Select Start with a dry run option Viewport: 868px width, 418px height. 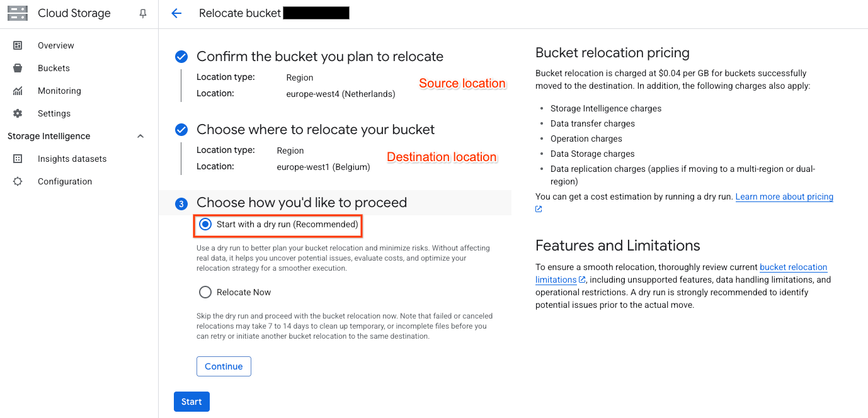pos(205,224)
